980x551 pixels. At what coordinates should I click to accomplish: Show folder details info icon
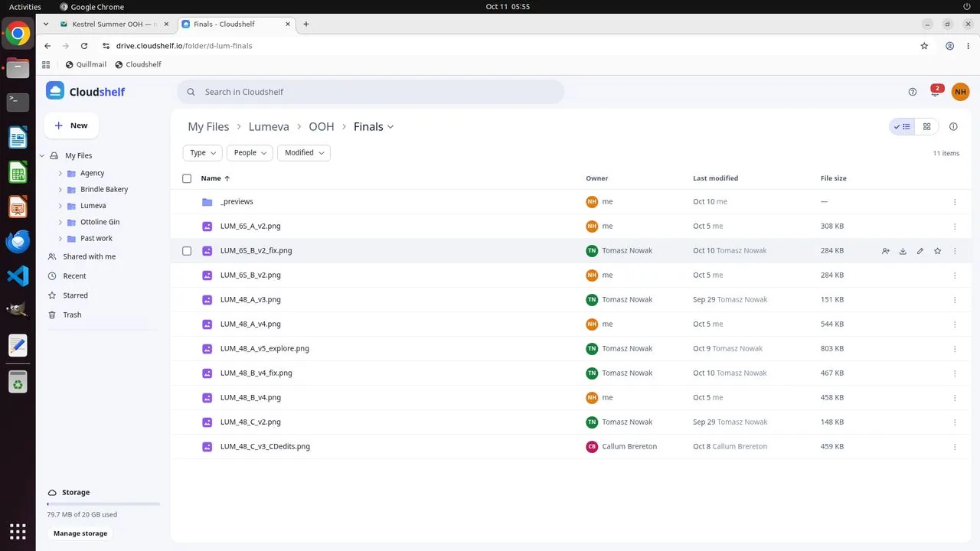tap(953, 127)
